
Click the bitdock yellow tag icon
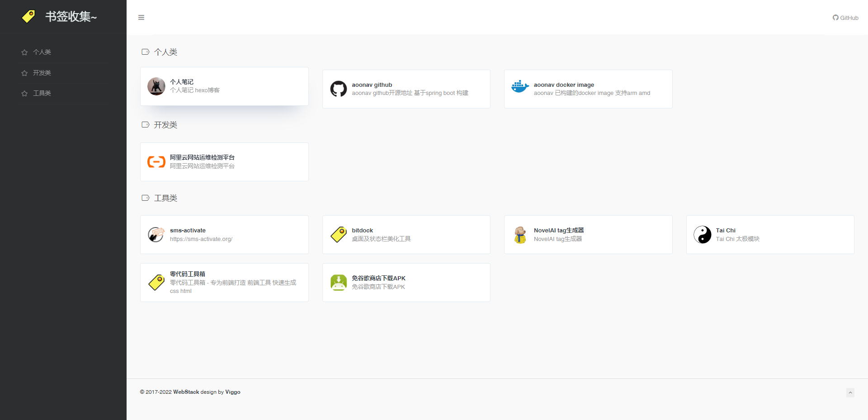click(338, 235)
